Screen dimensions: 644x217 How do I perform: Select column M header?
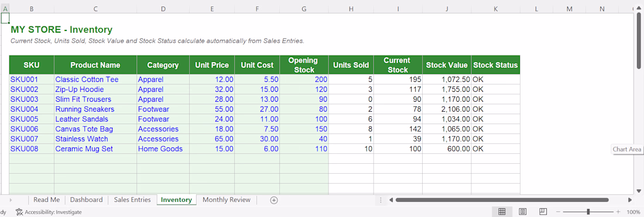[569, 9]
